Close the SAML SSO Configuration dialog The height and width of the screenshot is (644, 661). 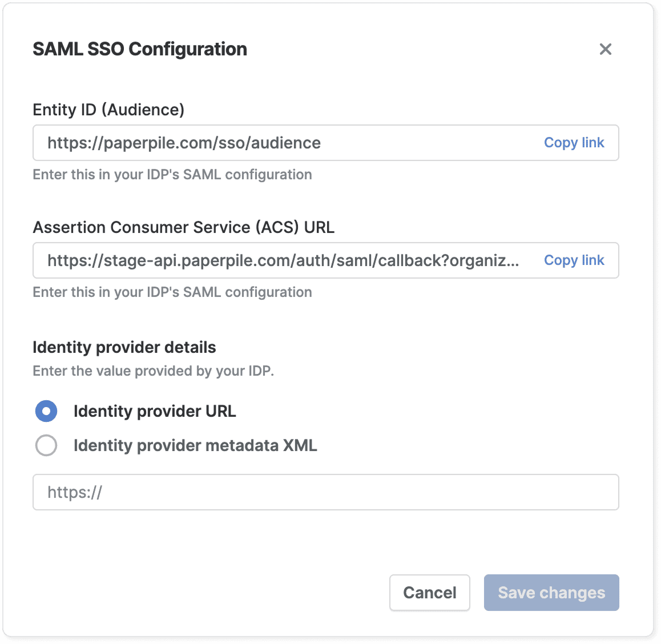tap(605, 49)
